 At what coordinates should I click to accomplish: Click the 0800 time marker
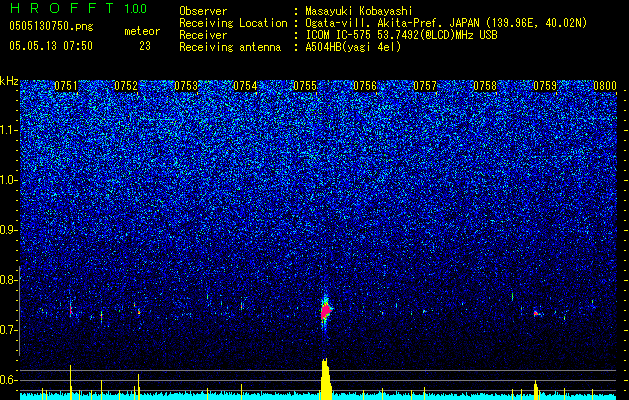pyautogui.click(x=605, y=86)
